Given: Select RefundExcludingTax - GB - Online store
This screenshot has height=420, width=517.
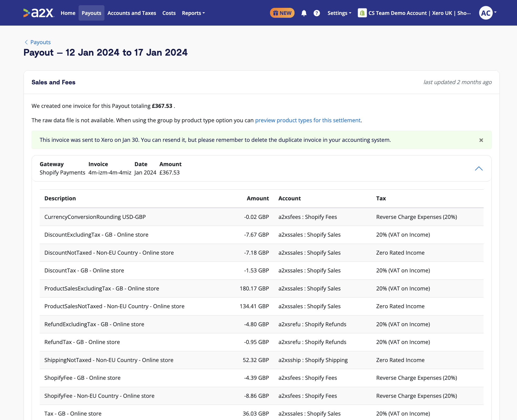Looking at the screenshot, I should tap(261, 324).
